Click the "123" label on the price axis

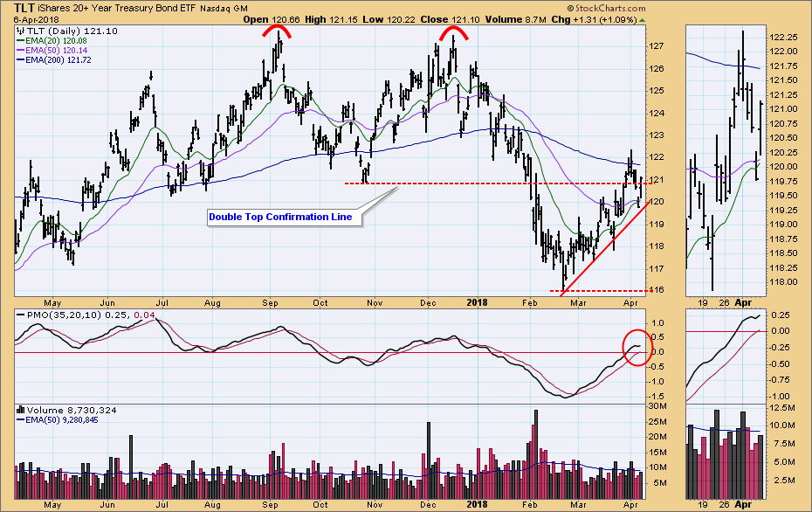657,135
